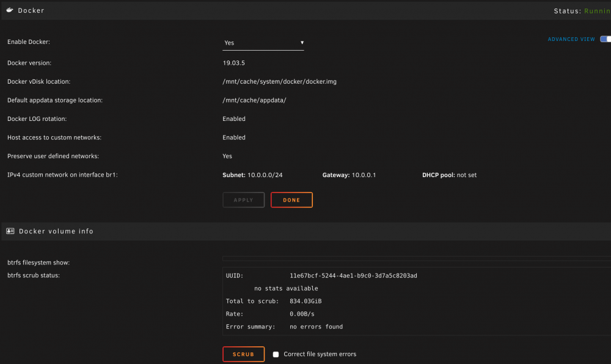The width and height of the screenshot is (611, 364).
Task: Click the Status: Running indicator
Action: point(582,11)
